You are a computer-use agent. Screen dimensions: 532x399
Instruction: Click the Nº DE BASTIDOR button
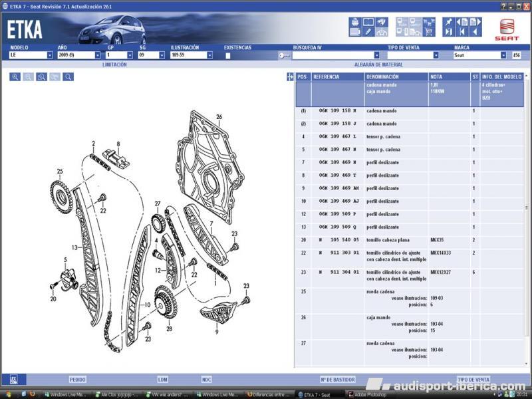[x=338, y=380]
